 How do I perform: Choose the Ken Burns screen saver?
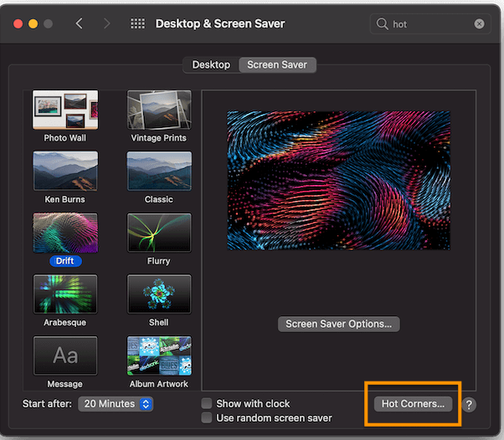[x=65, y=171]
